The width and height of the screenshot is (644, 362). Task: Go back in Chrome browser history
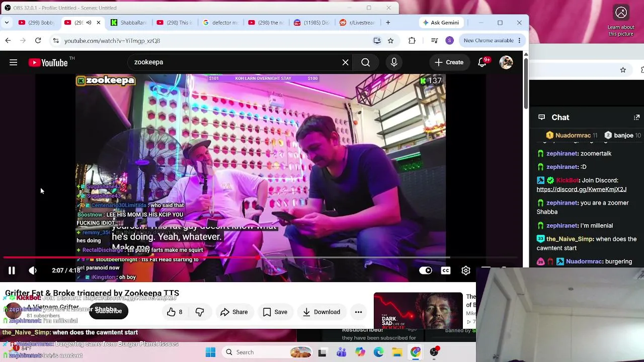(8, 41)
